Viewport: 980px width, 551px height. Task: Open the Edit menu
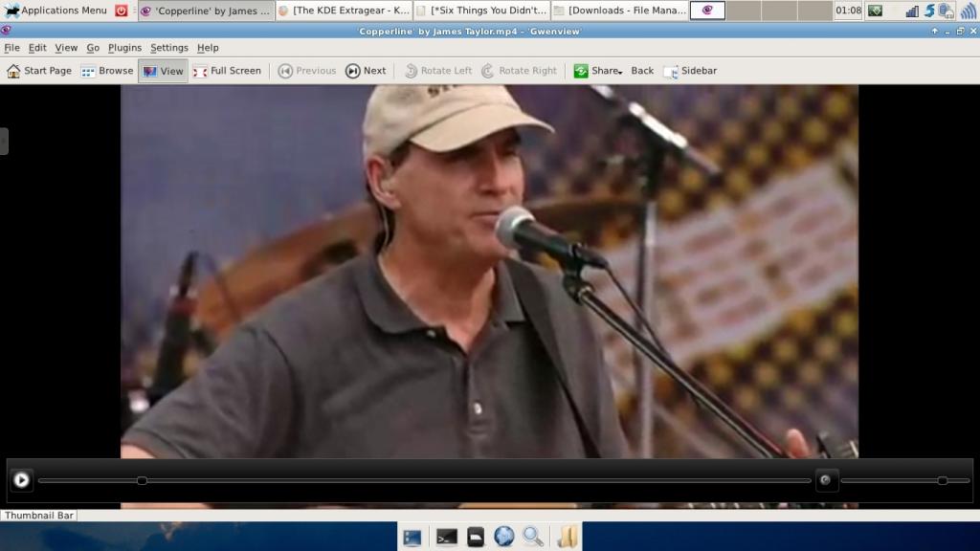[x=37, y=48]
